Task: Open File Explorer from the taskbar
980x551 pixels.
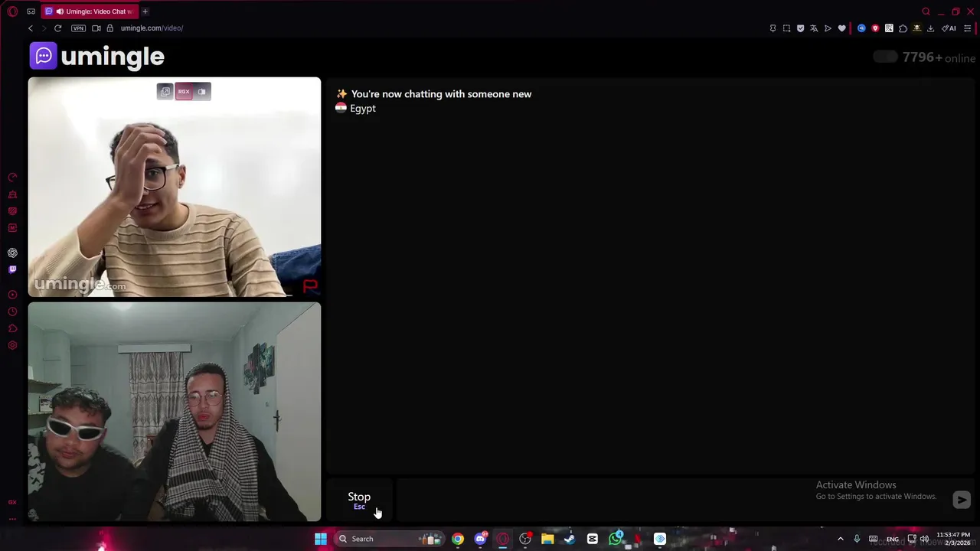Action: pos(547,539)
